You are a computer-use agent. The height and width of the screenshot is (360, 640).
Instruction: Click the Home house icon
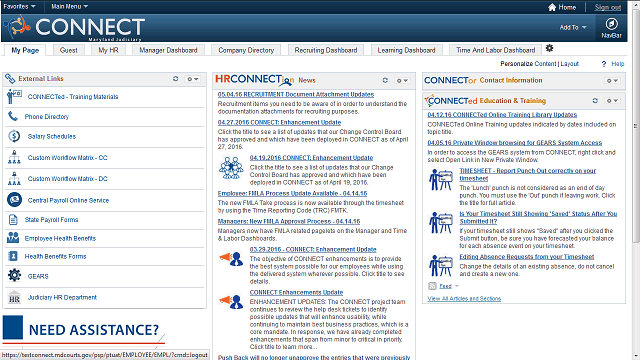[x=552, y=7]
